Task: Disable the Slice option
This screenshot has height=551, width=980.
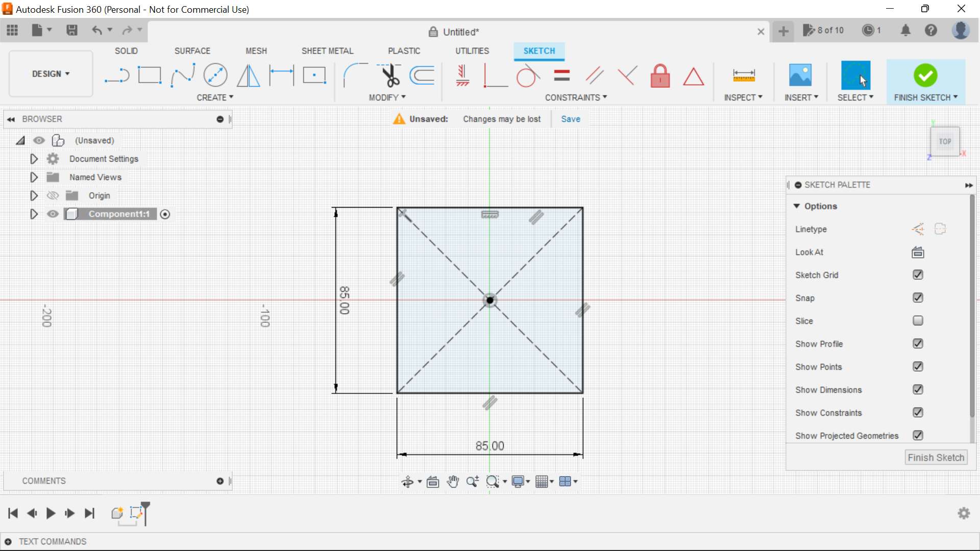Action: [917, 321]
